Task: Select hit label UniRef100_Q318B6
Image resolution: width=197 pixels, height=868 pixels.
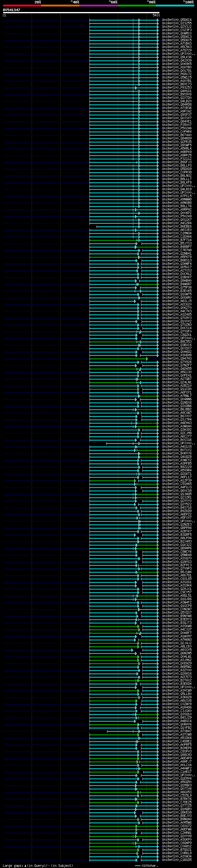Action: pyautogui.click(x=177, y=406)
